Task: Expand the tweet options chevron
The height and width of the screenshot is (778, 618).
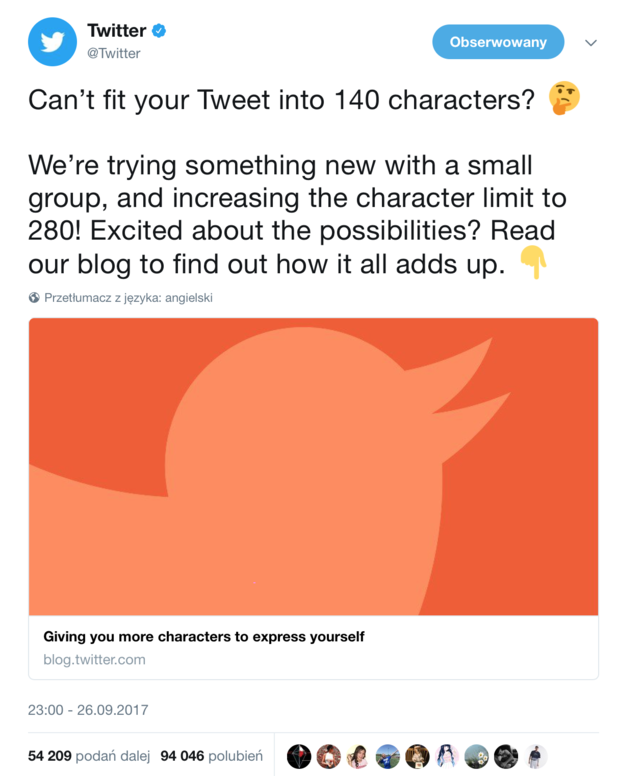Action: (x=591, y=43)
